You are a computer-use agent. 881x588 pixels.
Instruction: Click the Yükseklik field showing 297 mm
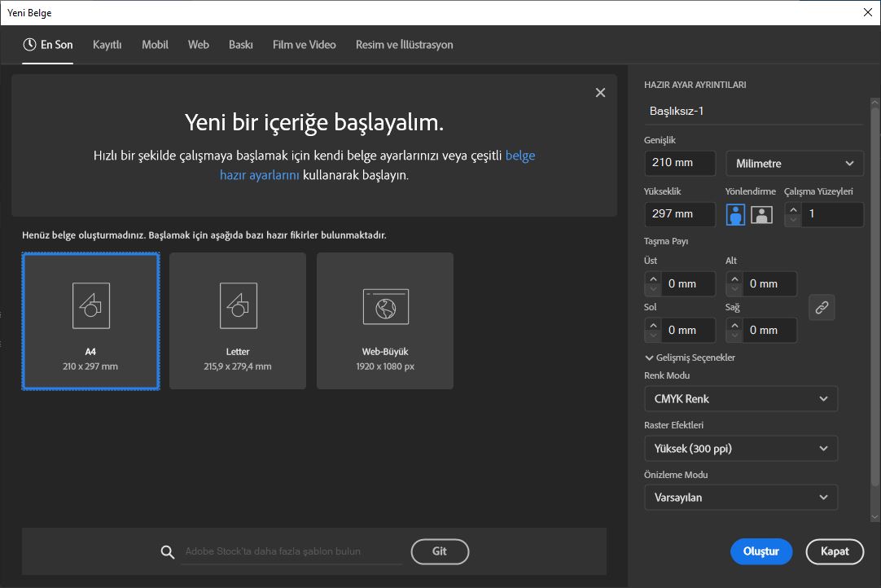pyautogui.click(x=680, y=214)
